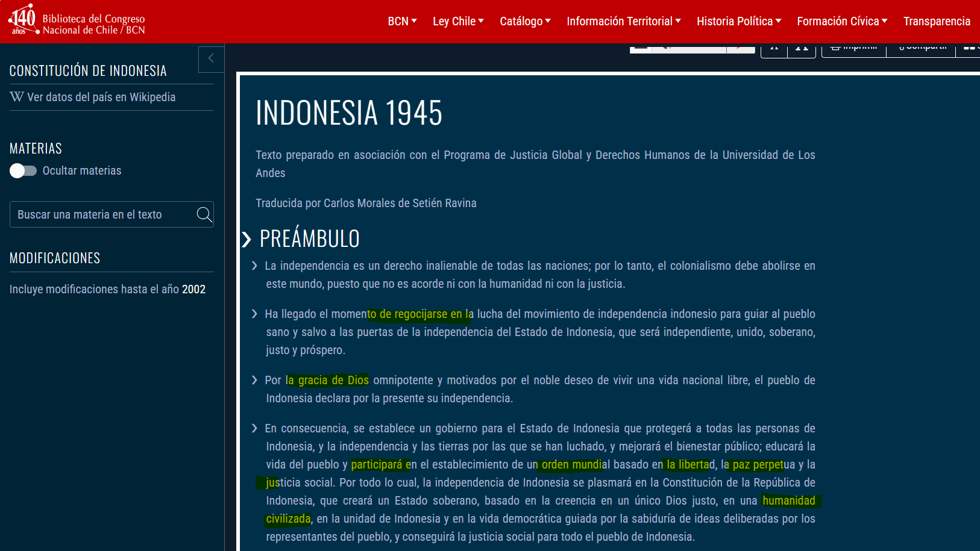Viewport: 980px width, 551px height.
Task: Click highlighted phrase 'paz perpetua'
Action: [764, 464]
